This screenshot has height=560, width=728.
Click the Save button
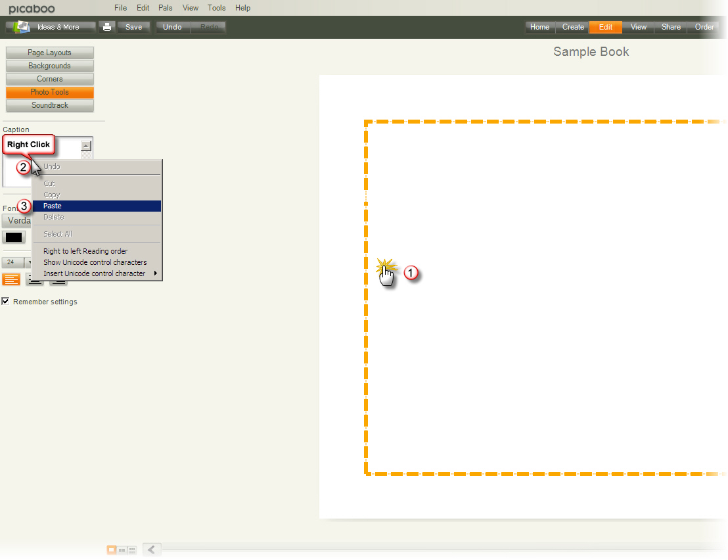pos(133,27)
